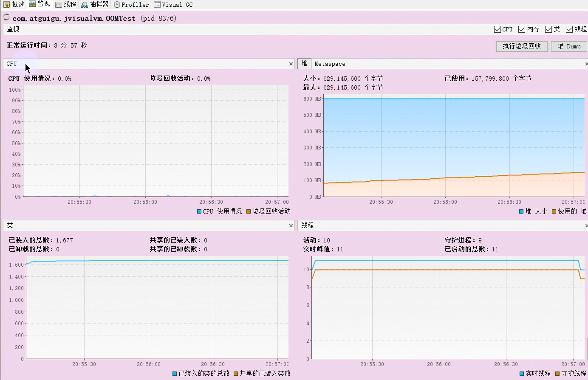Screen dimensions: 588x380
Task: Click 执行垃圾回收 button
Action: coord(522,46)
